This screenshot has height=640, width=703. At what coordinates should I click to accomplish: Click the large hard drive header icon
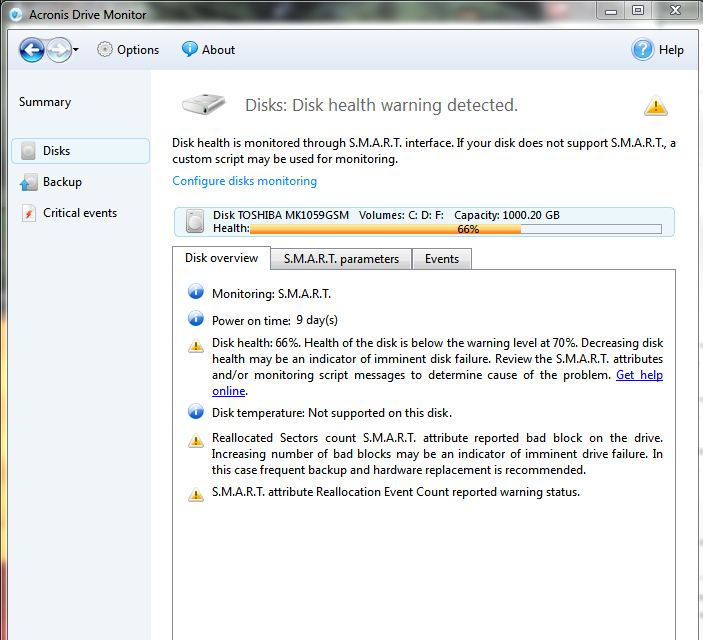pos(203,104)
